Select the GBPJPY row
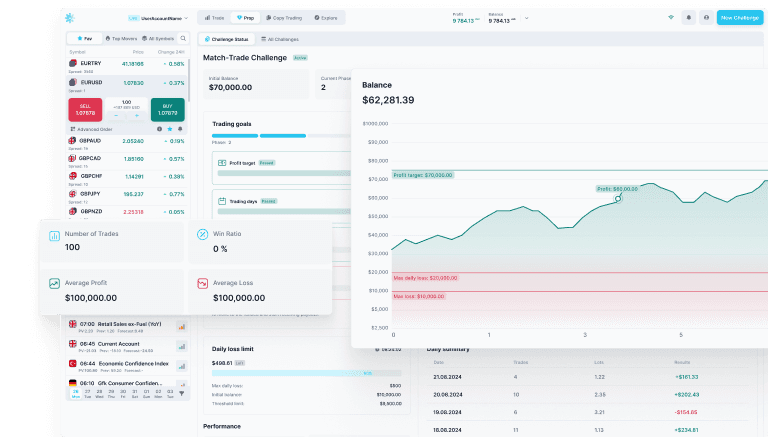The height and width of the screenshot is (437, 768). tap(126, 196)
